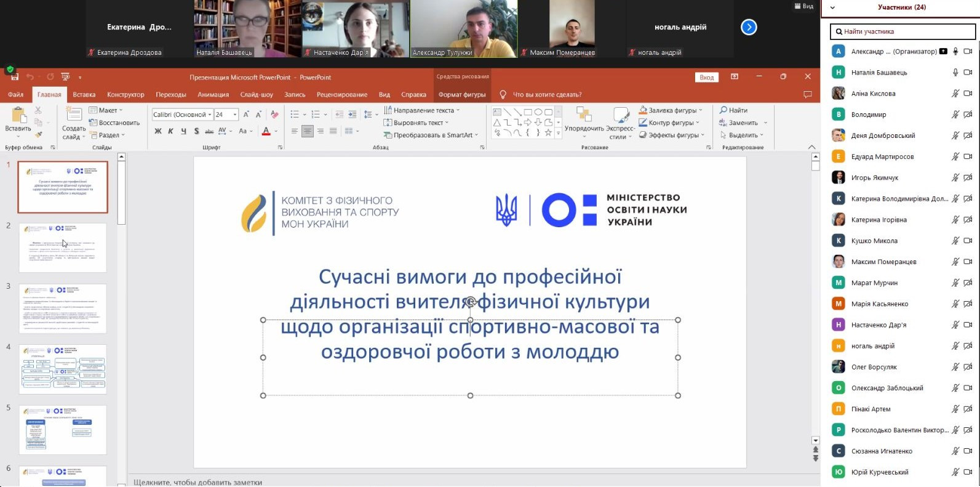
Task: Select the oval shape in shapes gallery
Action: pos(538,112)
